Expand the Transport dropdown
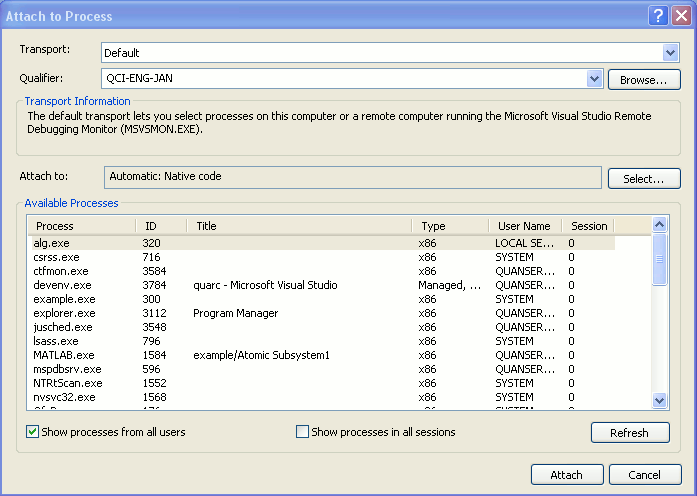Screen dimensions: 697x496 coord(670,52)
